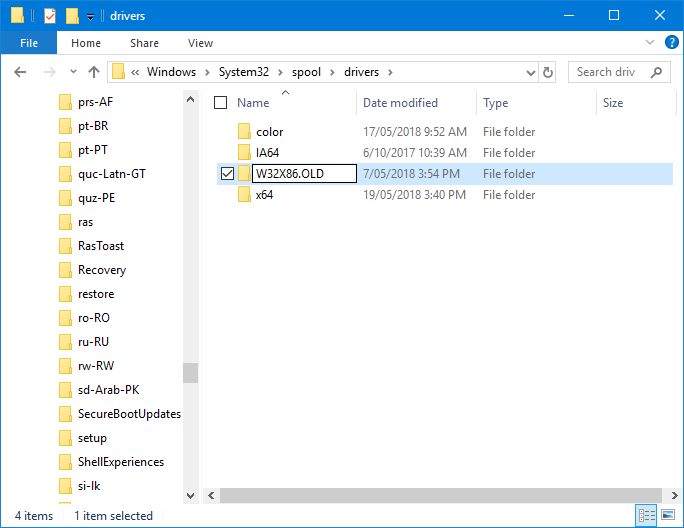Screen dimensions: 684x528
Task: Switch to Details view layout icon
Action: point(645,515)
